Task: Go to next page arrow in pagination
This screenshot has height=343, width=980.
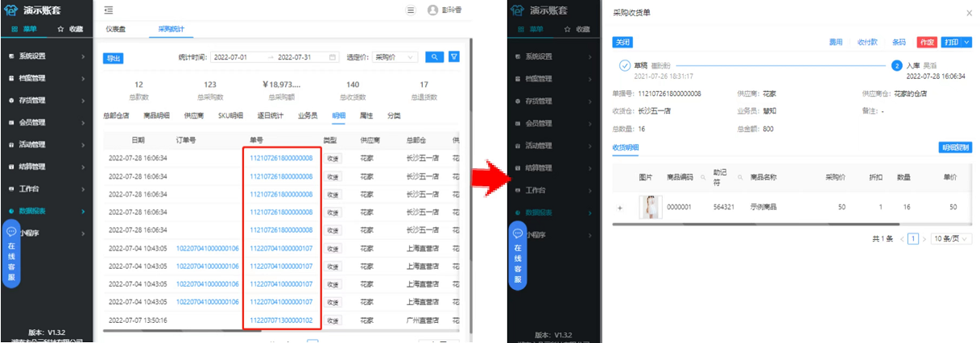Action: (924, 239)
